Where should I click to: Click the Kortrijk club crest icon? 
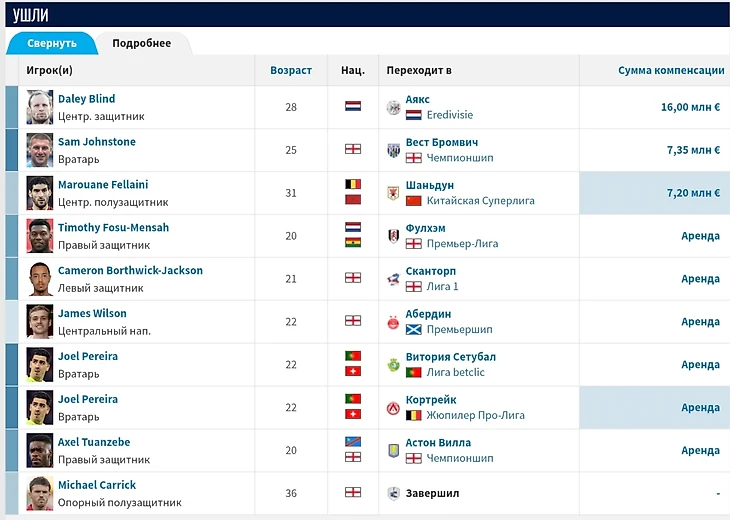pyautogui.click(x=393, y=408)
